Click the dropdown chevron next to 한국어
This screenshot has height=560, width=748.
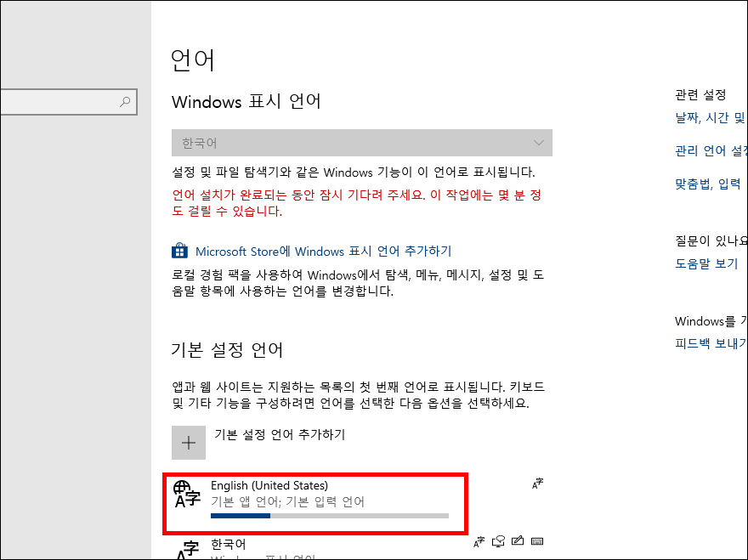[539, 143]
